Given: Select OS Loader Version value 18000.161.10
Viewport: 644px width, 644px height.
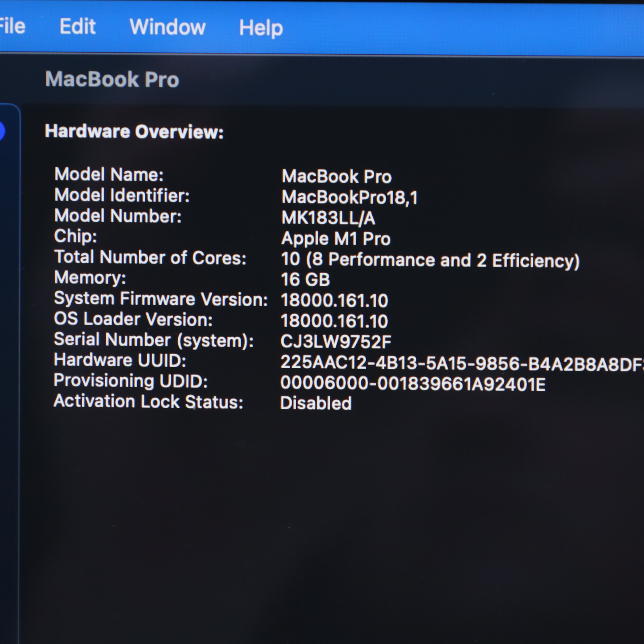Looking at the screenshot, I should (334, 321).
